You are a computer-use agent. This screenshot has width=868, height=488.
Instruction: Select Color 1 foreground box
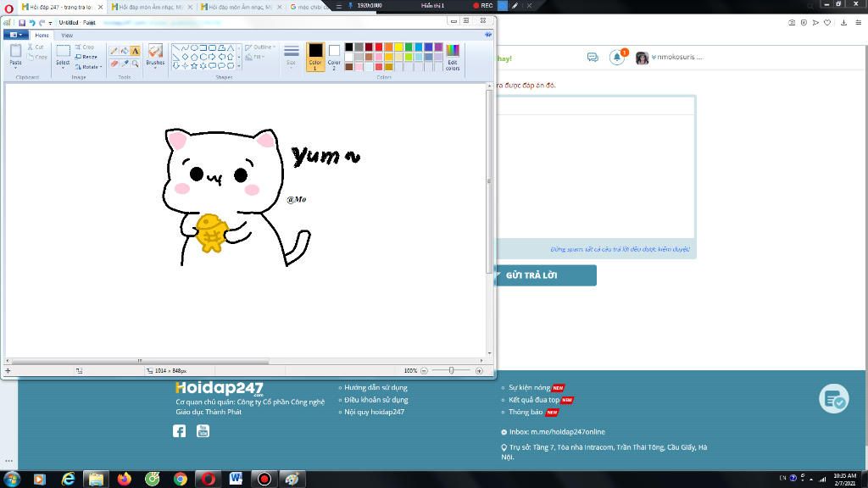315,57
